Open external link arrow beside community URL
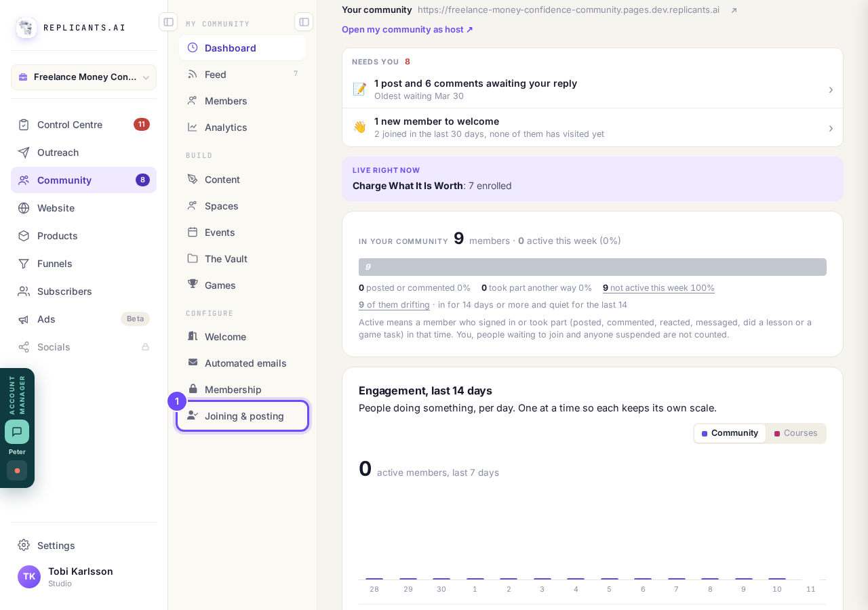The width and height of the screenshot is (868, 610). coord(734,10)
